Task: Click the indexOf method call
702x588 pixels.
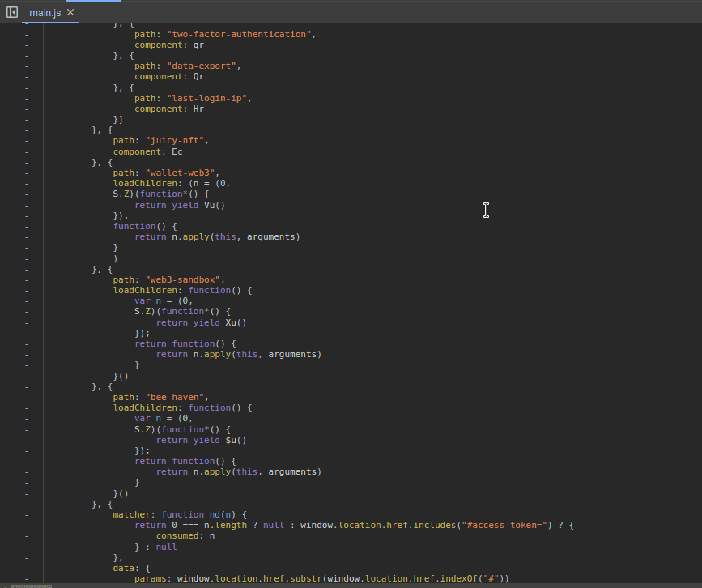Action: 458,578
